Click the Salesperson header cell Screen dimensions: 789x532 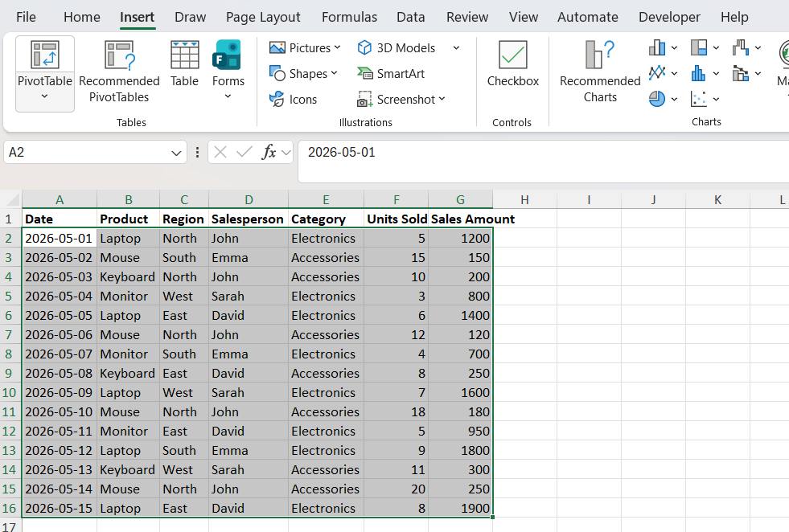coord(248,219)
